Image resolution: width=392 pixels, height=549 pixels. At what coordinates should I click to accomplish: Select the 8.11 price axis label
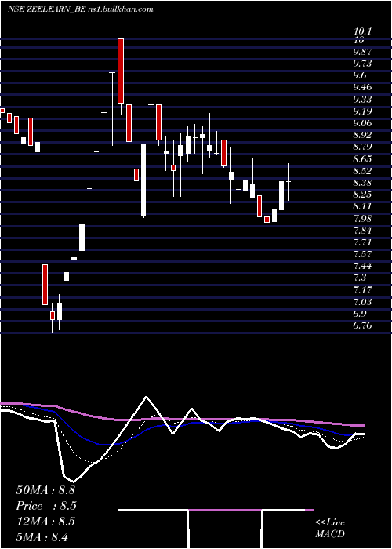[362, 206]
